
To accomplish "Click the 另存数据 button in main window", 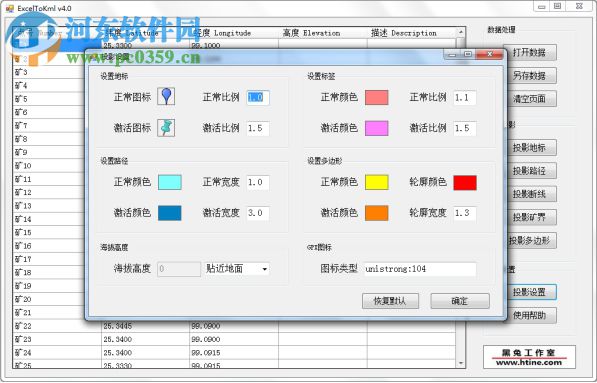I will 529,76.
